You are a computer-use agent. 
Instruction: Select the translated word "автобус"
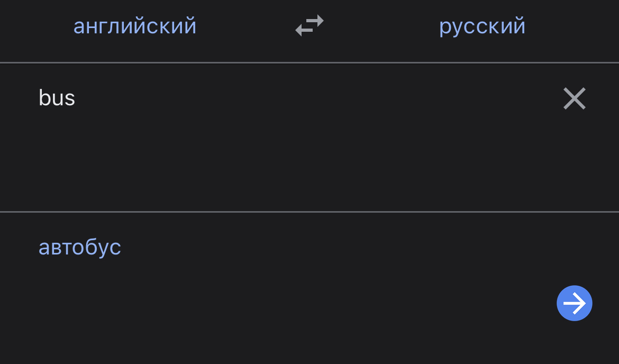click(x=80, y=247)
